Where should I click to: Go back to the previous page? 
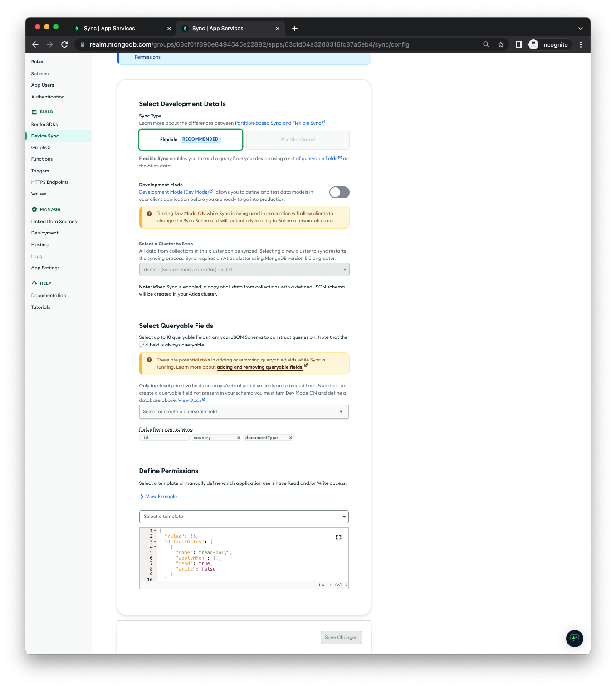tap(35, 44)
